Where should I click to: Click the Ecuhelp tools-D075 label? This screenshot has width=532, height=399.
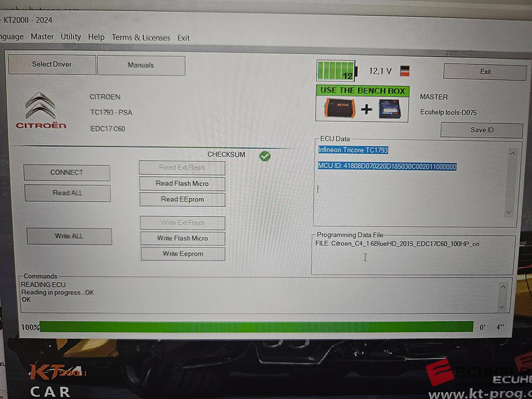448,112
